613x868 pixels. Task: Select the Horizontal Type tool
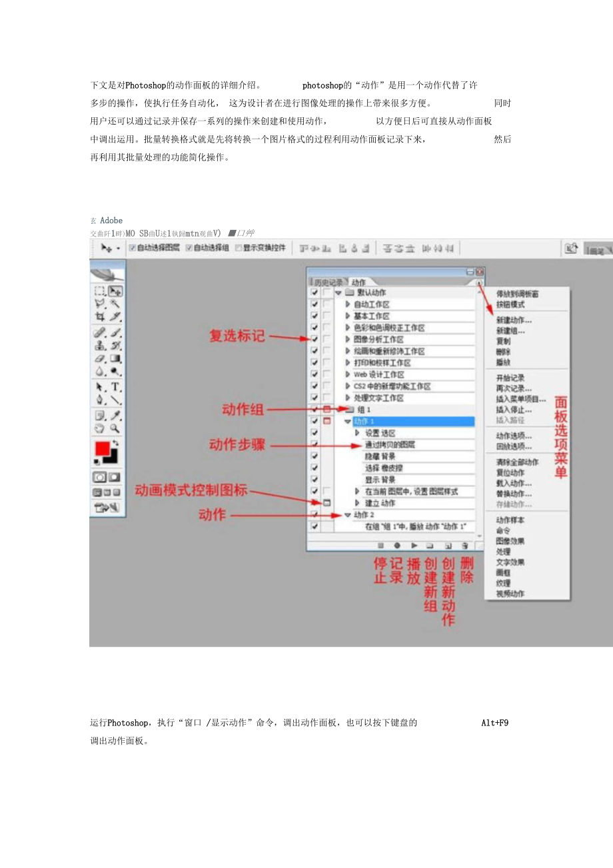(115, 386)
